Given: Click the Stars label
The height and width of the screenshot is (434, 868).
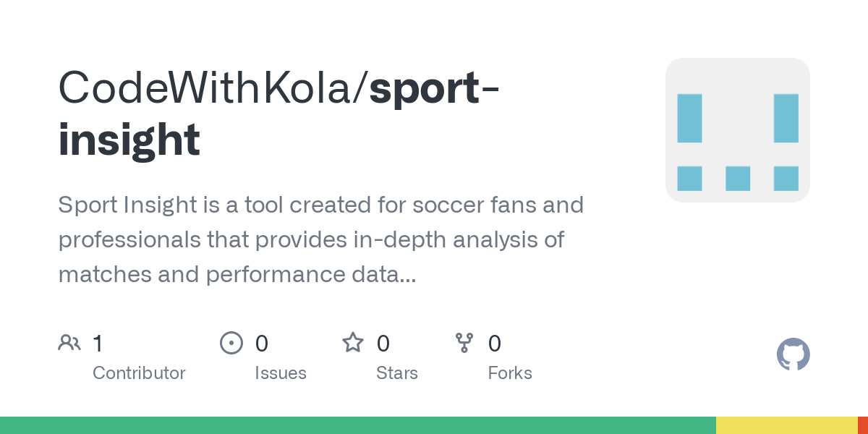Looking at the screenshot, I should (397, 373).
